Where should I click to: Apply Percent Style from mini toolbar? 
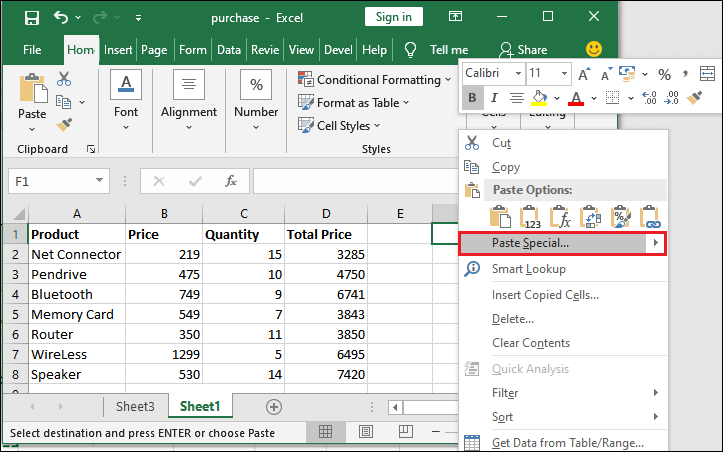(663, 74)
